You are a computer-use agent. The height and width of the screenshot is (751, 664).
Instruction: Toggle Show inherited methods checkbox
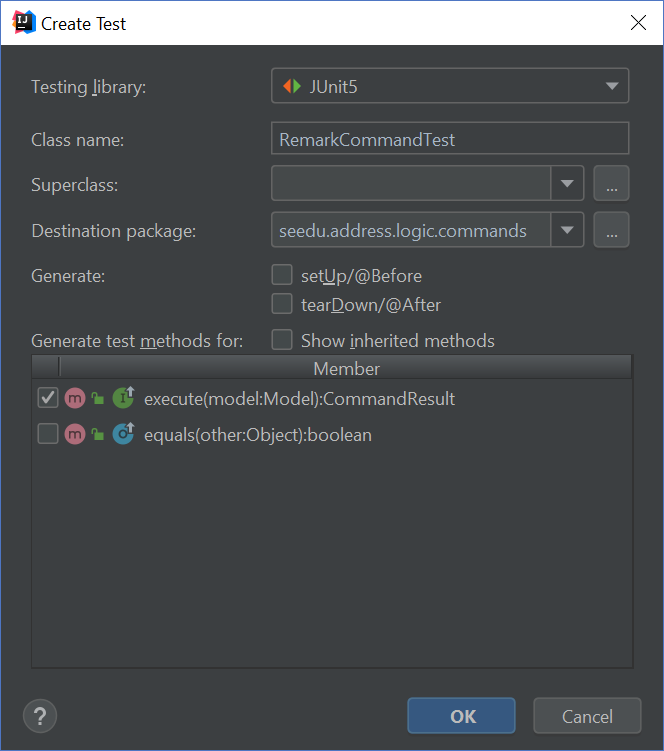point(282,340)
